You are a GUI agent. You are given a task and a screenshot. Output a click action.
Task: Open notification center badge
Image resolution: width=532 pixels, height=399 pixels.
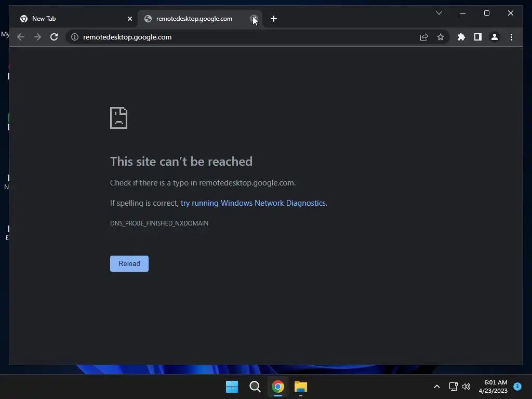pos(517,387)
